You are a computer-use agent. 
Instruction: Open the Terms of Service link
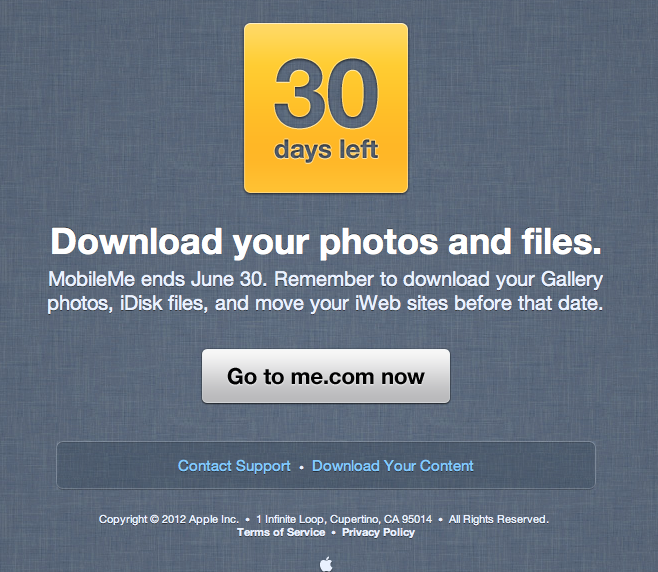pos(281,532)
